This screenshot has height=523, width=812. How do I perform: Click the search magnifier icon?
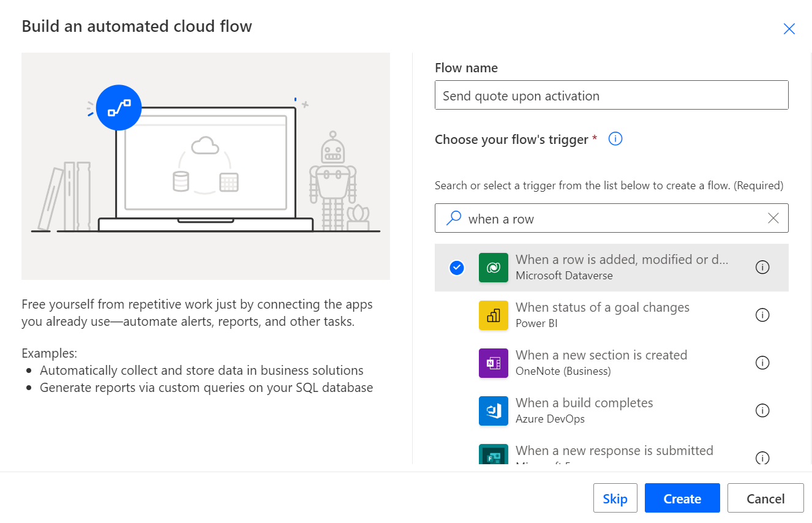point(454,218)
